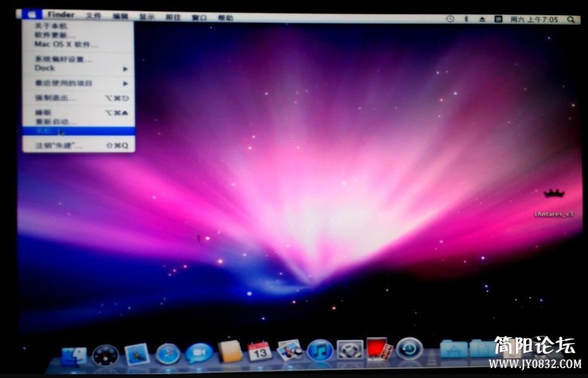Open the 前往 menu
Viewport: 588px width, 378px height.
tap(173, 17)
